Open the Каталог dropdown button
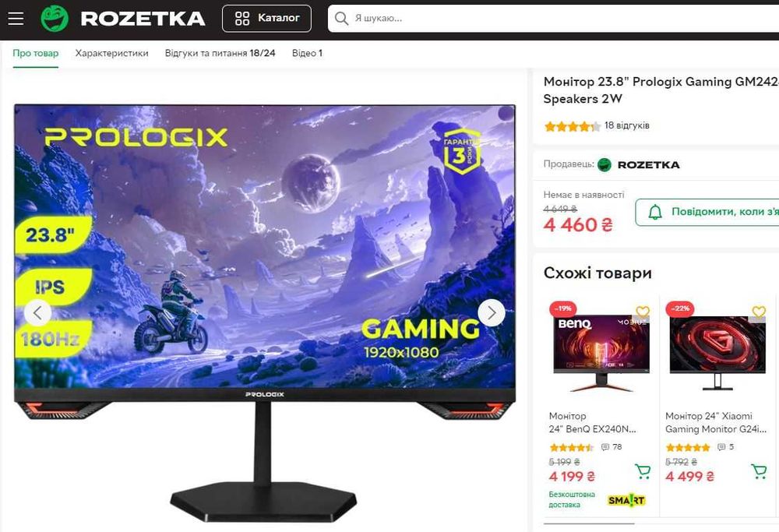779x532 pixels. (266, 19)
